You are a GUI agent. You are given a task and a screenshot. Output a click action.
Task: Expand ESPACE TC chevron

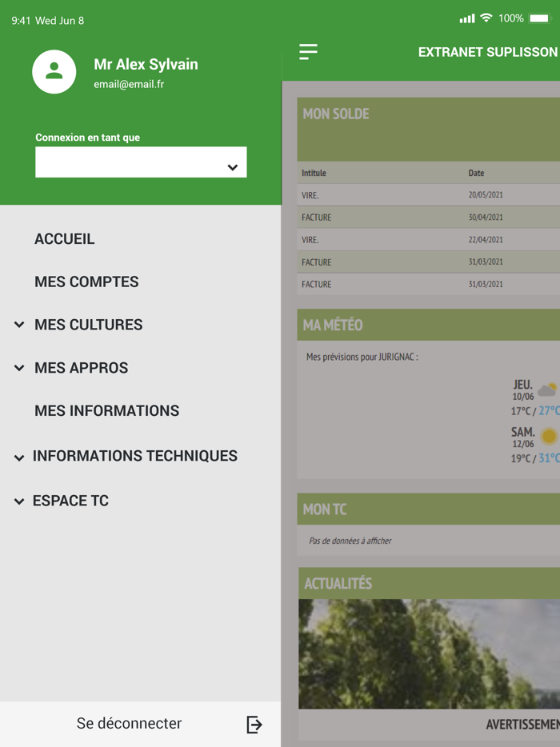pos(19,501)
